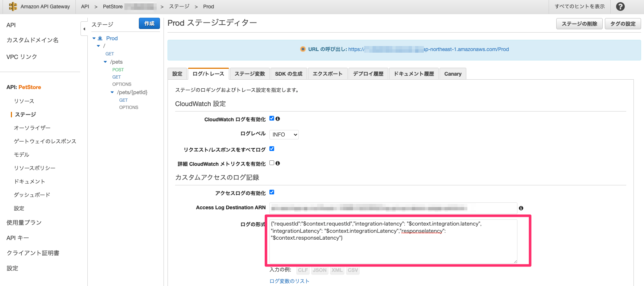This screenshot has height=286, width=644.
Task: Switch to the Canary tab
Action: point(453,74)
